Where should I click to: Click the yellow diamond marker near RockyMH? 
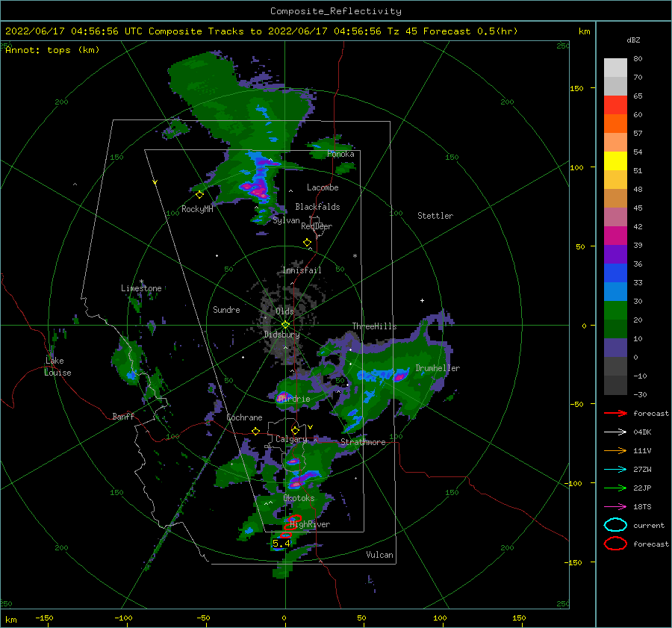[x=199, y=195]
